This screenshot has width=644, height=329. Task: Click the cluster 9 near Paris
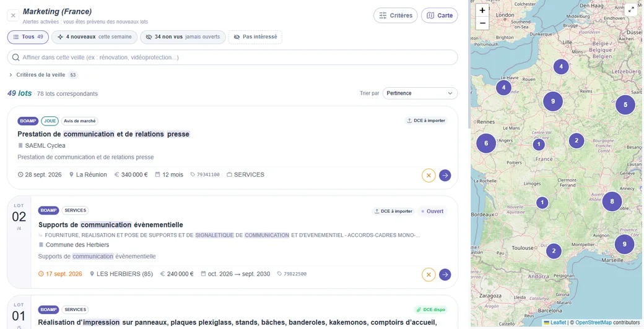(553, 101)
